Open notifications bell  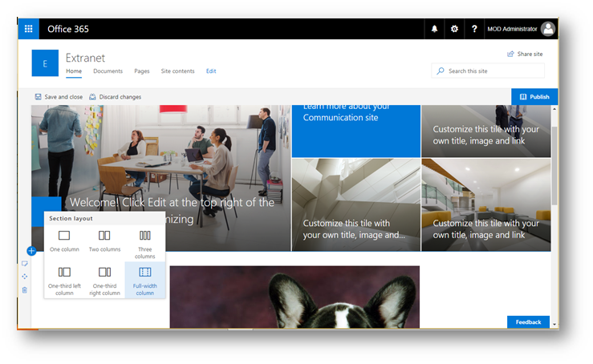434,29
